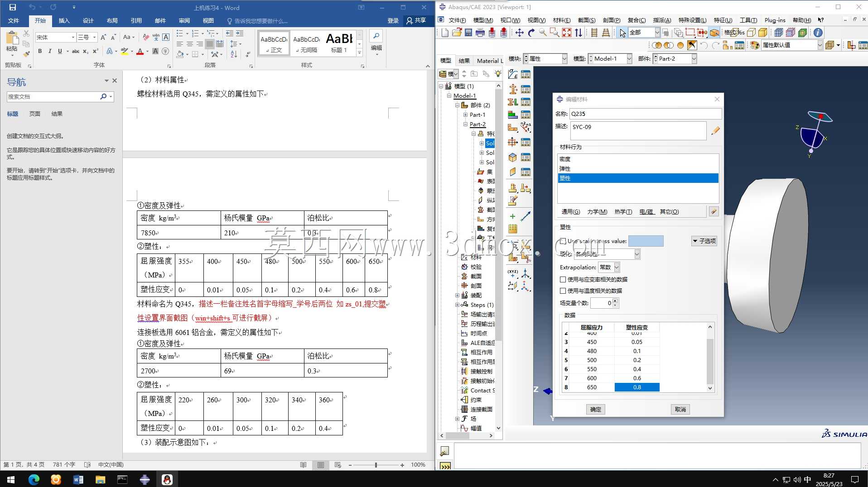Viewport: 868px width, 487px height.
Task: Open the Create Section tool in Abaqus toolbox
Action: pos(513,89)
